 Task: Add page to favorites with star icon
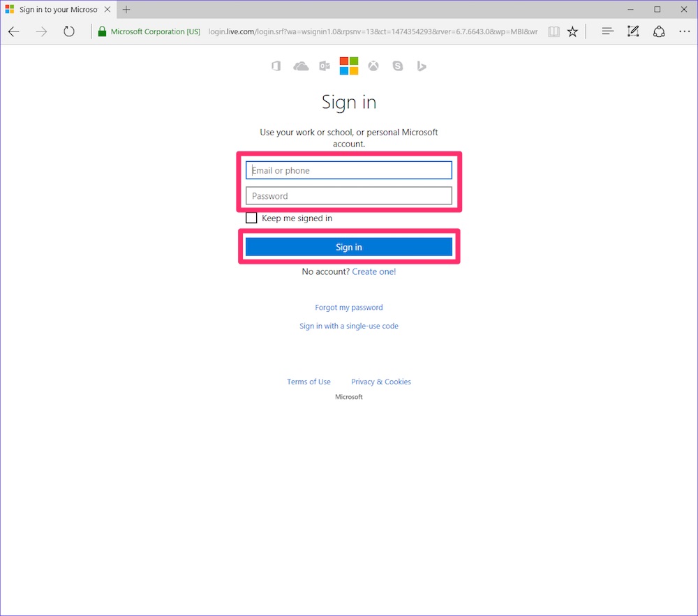coord(572,31)
